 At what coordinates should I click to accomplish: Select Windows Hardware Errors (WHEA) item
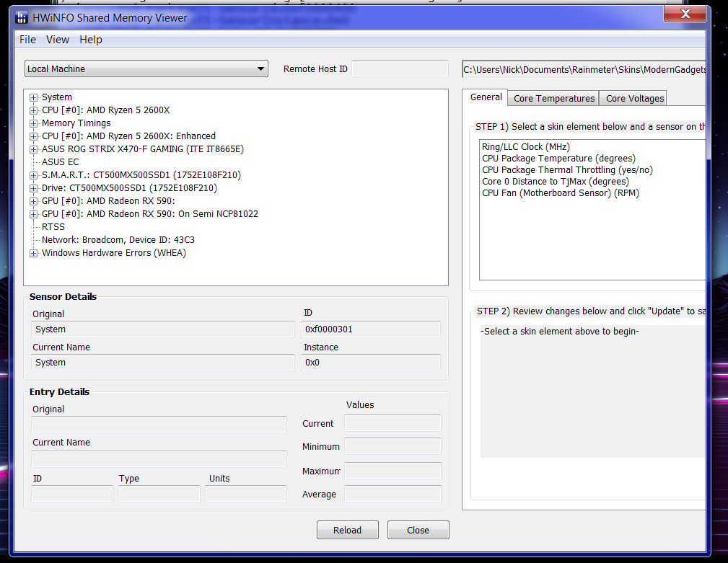[114, 253]
